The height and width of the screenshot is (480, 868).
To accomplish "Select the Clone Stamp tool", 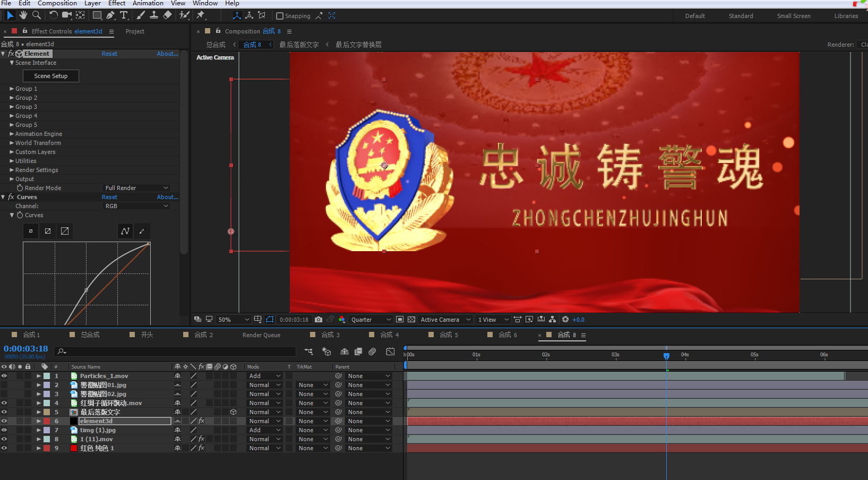I will pos(154,15).
